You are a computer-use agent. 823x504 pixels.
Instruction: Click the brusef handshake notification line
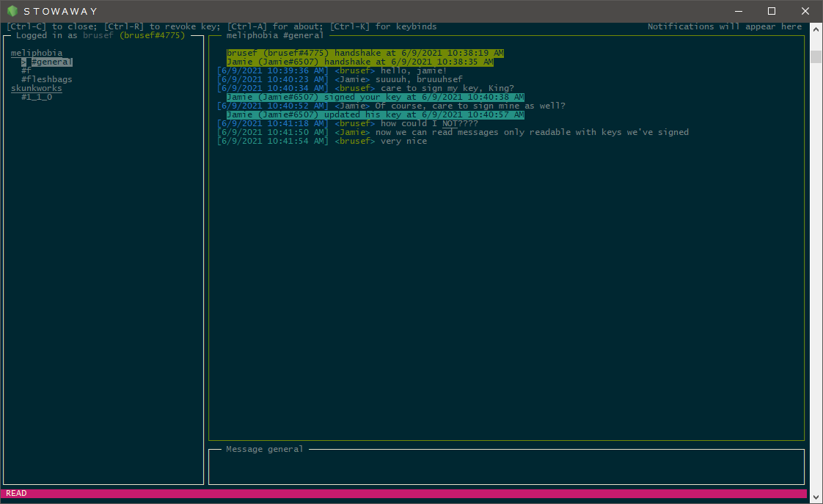pos(365,54)
